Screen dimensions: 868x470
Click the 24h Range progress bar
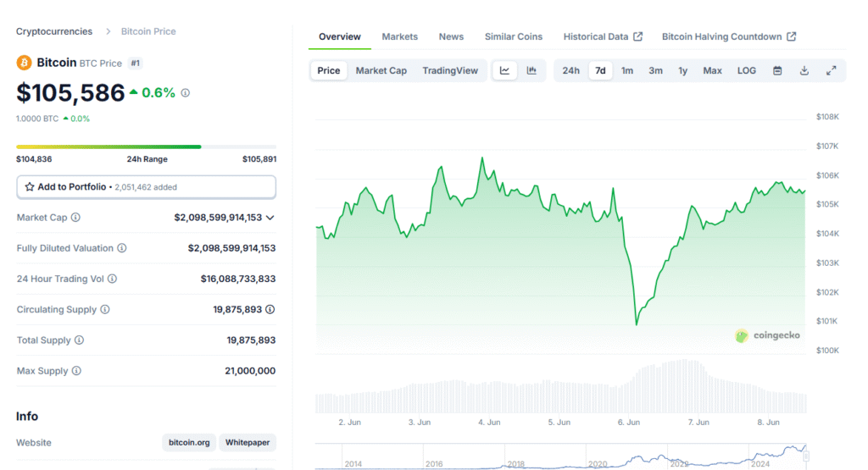click(146, 147)
